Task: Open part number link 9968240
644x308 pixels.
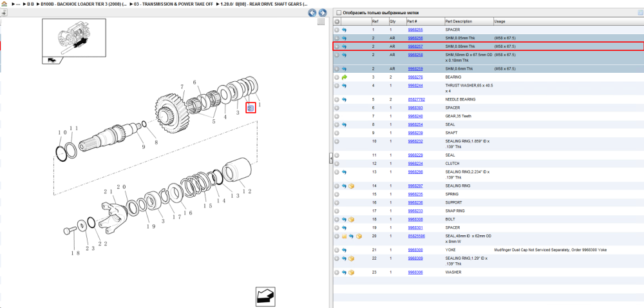Action: [415, 116]
